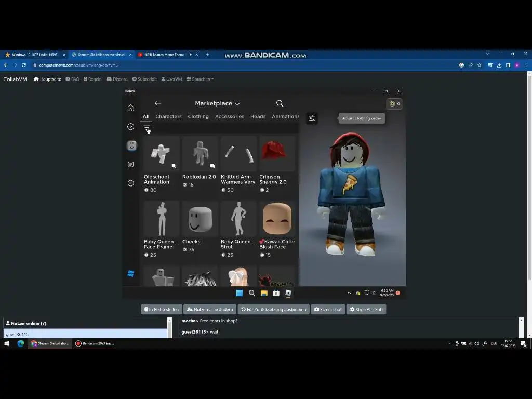The width and height of the screenshot is (532, 399).
Task: Open the Roblox Discover play icon
Action: point(130,127)
